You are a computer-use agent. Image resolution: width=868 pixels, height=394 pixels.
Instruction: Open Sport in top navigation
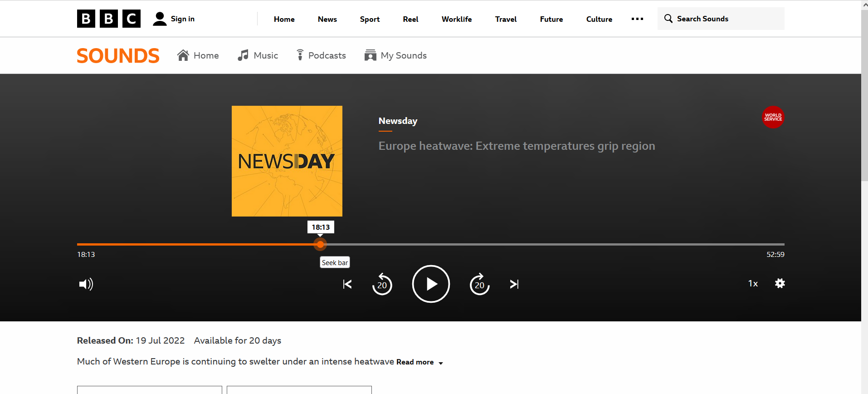pos(370,19)
